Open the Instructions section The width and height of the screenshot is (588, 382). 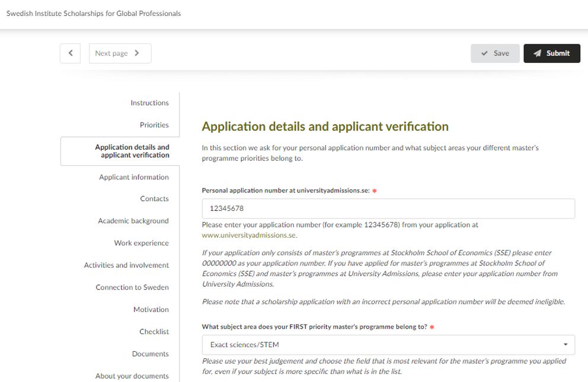point(149,103)
